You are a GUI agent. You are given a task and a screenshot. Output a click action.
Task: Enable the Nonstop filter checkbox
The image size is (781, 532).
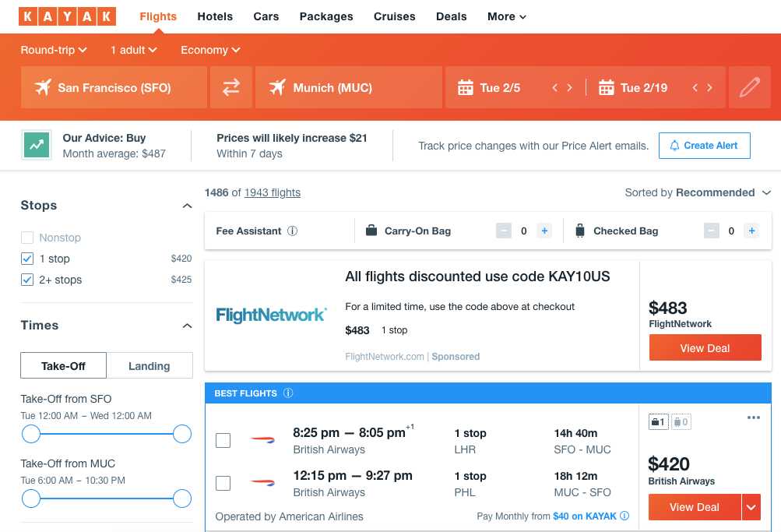pyautogui.click(x=28, y=238)
